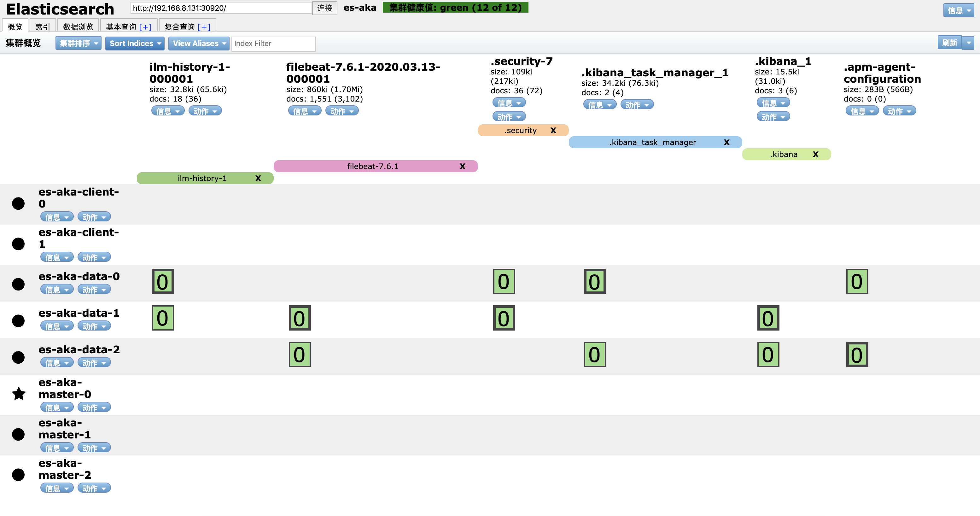
Task: Click the green cluster health status bar
Action: coord(455,8)
